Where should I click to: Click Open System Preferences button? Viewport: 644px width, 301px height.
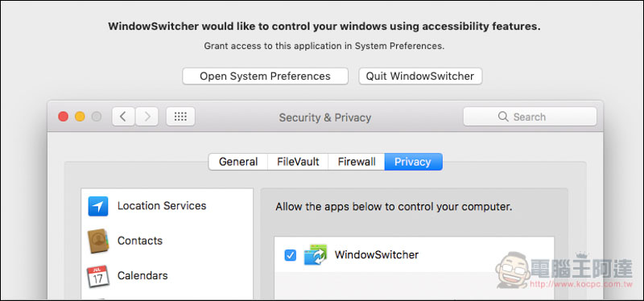click(x=266, y=76)
